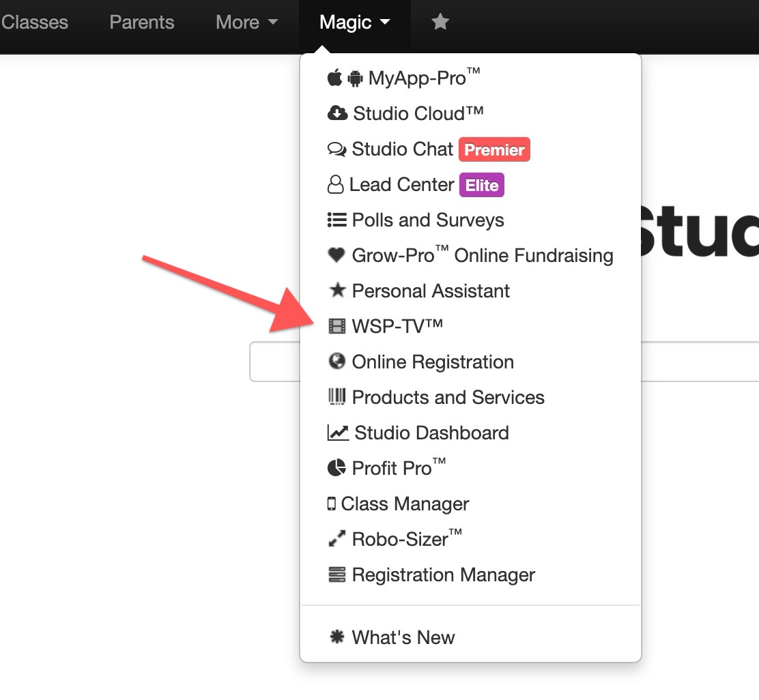Click the mobile phone icon for Class Manager

[x=332, y=504]
